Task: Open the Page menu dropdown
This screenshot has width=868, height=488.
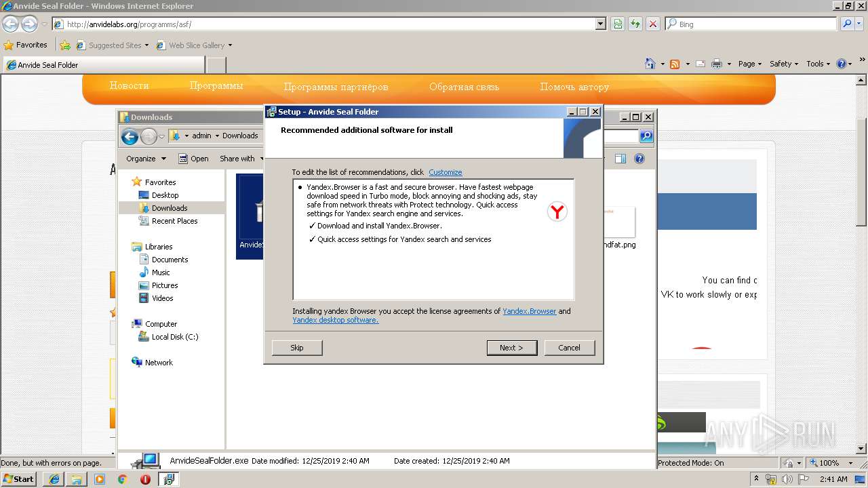Action: pyautogui.click(x=750, y=64)
